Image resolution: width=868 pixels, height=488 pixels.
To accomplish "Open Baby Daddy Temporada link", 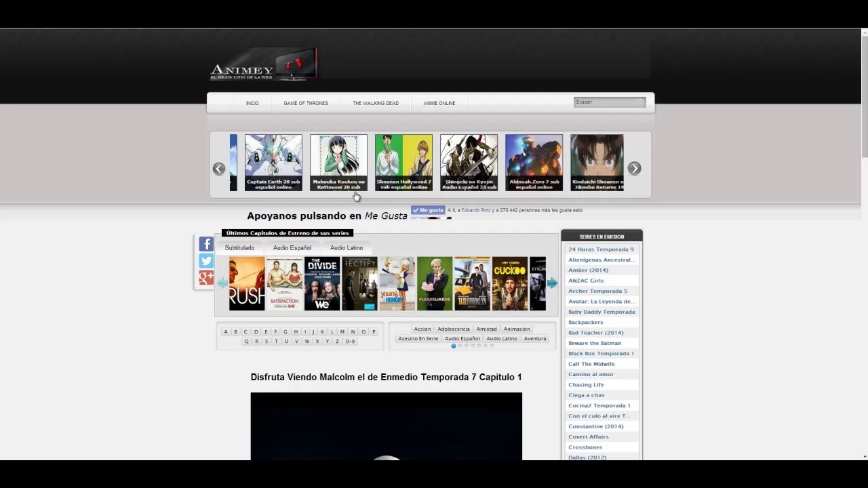I will [601, 312].
